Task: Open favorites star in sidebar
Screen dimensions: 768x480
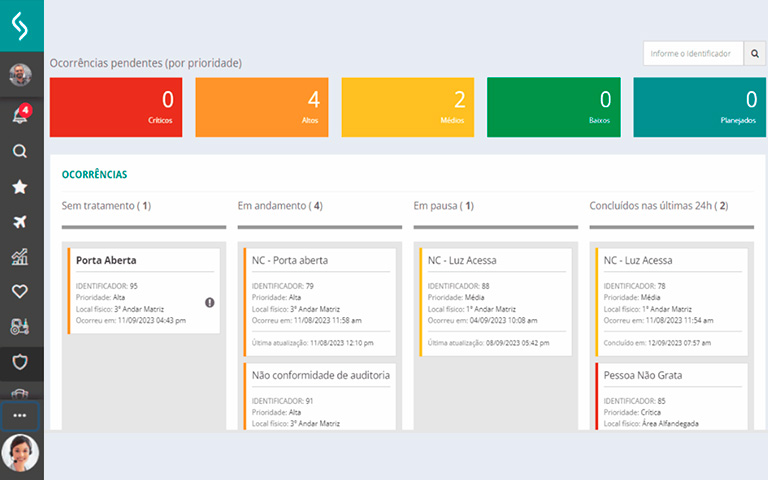Action: pyautogui.click(x=20, y=187)
